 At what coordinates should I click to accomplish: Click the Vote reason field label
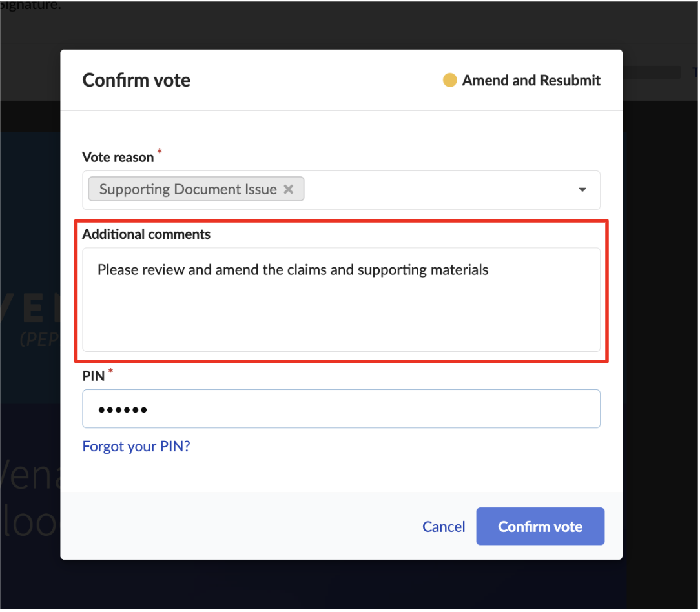click(x=118, y=158)
